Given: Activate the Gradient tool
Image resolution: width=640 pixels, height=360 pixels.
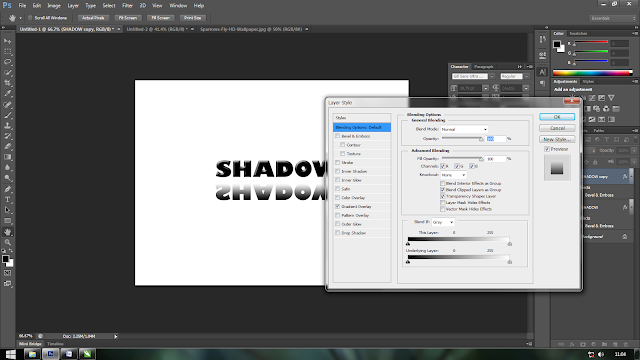Looking at the screenshot, I should (x=7, y=157).
